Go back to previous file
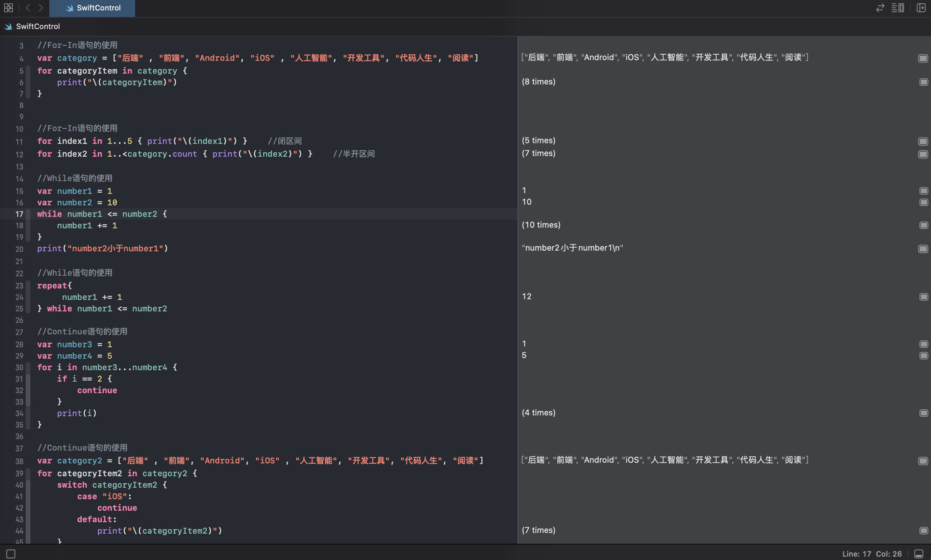The width and height of the screenshot is (931, 560). (x=28, y=7)
